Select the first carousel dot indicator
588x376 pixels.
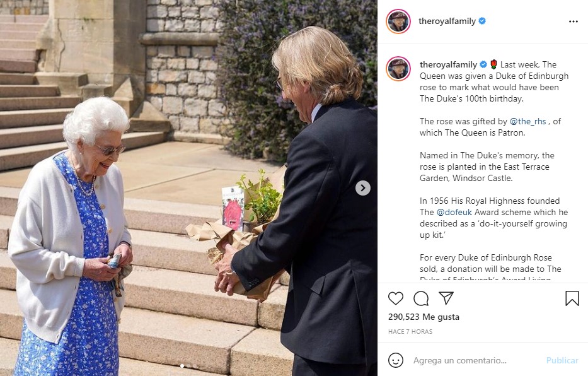182,365
